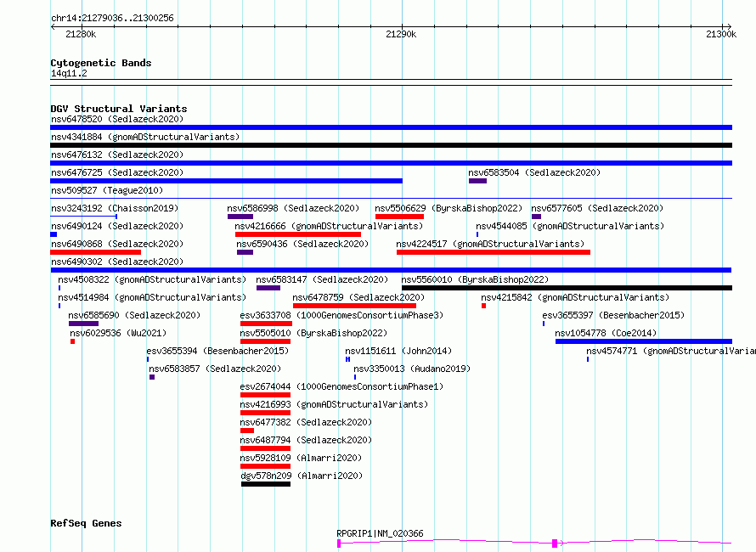Open the nsv6583504 (Sedlazeck2020) variant label
Screen dimensions: 756x552
(534, 172)
